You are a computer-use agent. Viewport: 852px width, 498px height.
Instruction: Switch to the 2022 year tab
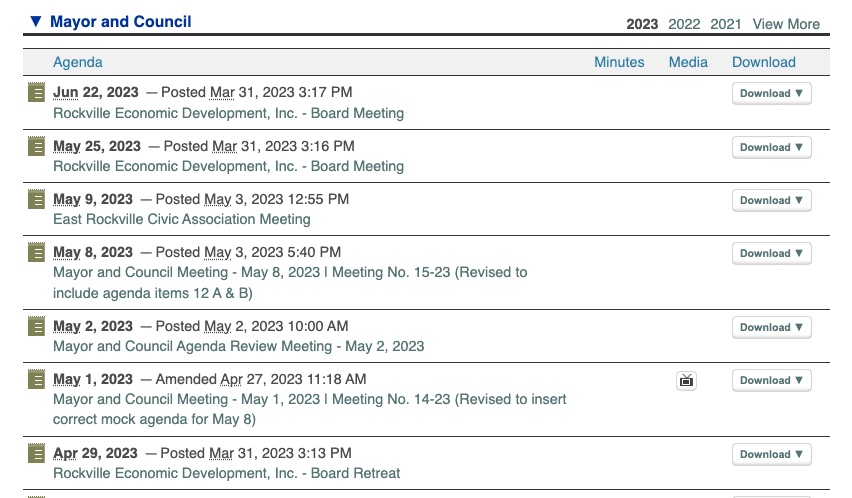click(684, 24)
